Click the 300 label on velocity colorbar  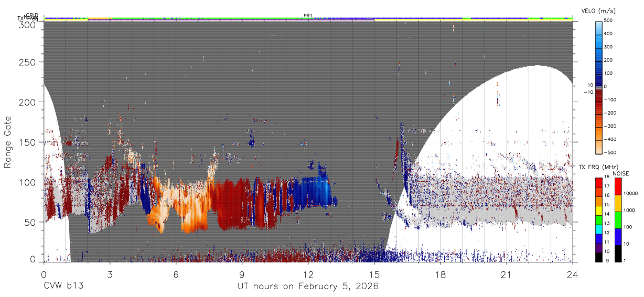609,47
